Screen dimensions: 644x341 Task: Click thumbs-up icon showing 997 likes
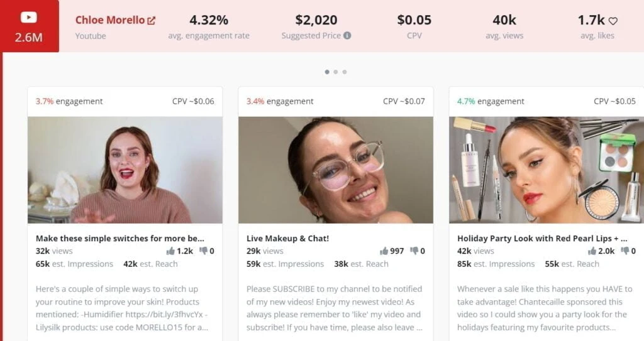click(384, 251)
